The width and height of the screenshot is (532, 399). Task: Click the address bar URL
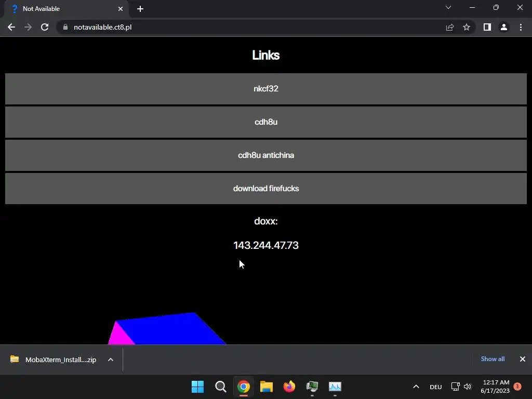click(x=102, y=27)
